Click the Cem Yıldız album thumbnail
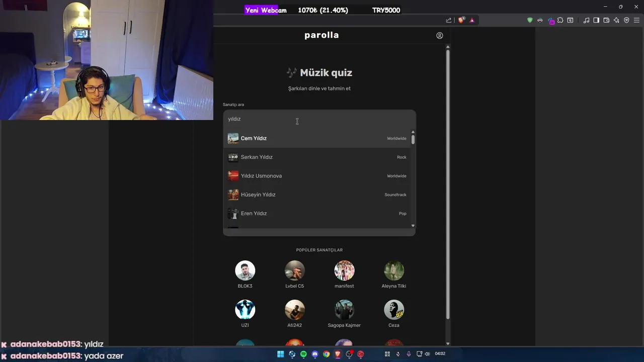The height and width of the screenshot is (362, 644). pos(233,138)
